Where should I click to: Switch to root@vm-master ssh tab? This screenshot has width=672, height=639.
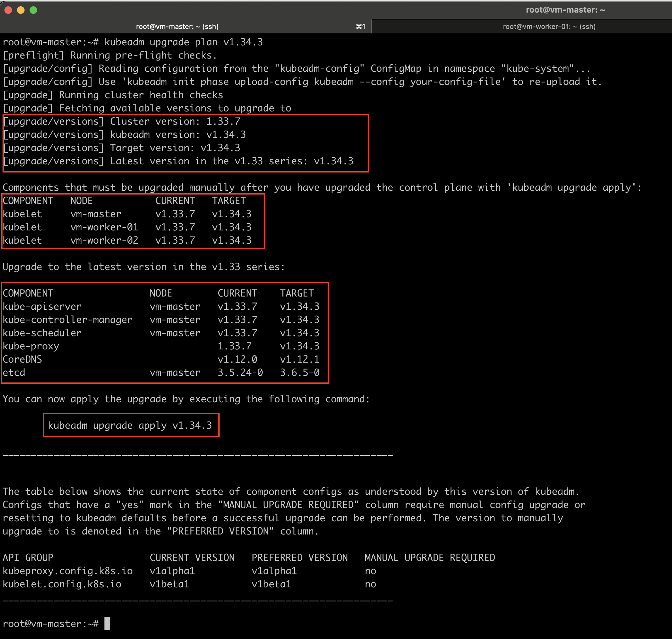(x=177, y=26)
